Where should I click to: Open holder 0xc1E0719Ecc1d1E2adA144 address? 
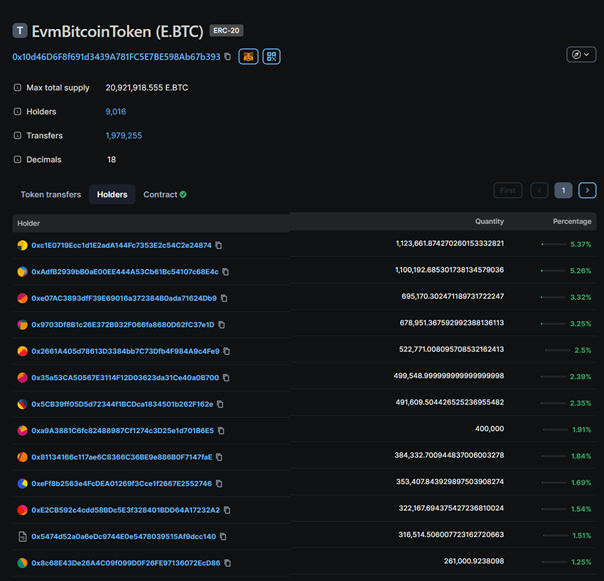121,245
